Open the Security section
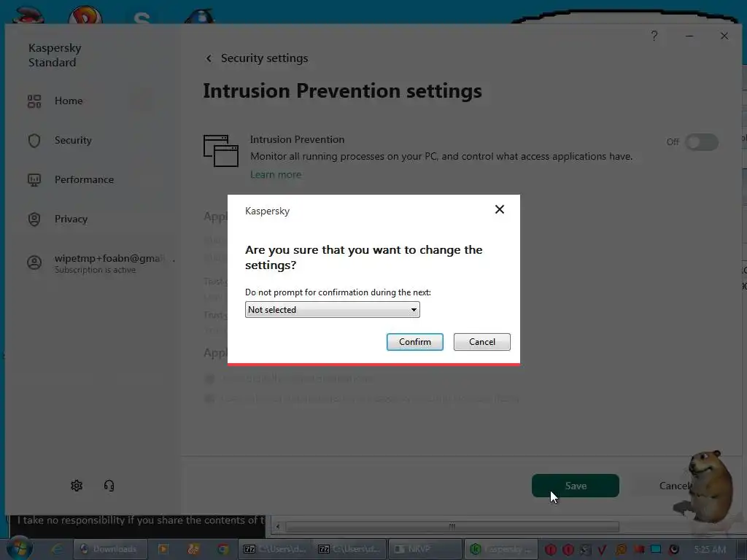This screenshot has width=747, height=560. (x=73, y=141)
